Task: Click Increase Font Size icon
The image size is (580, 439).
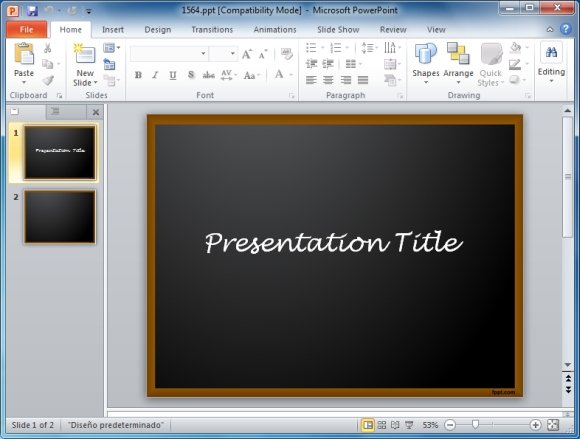Action: tap(247, 54)
